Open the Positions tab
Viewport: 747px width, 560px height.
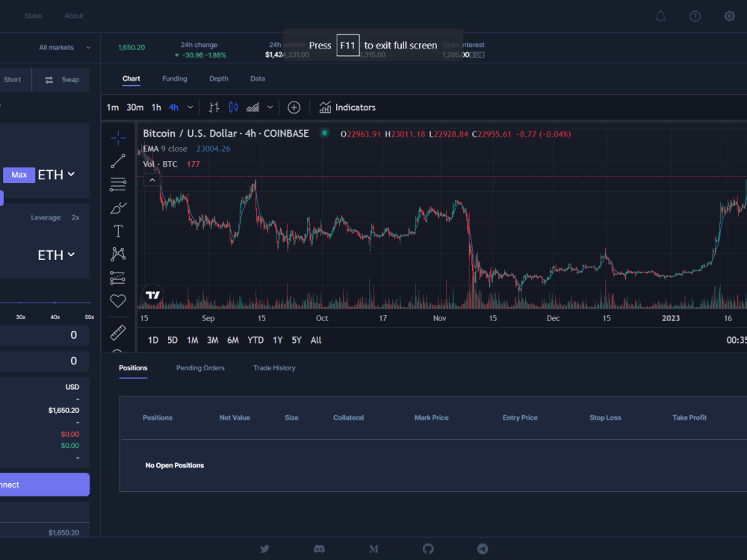point(133,368)
